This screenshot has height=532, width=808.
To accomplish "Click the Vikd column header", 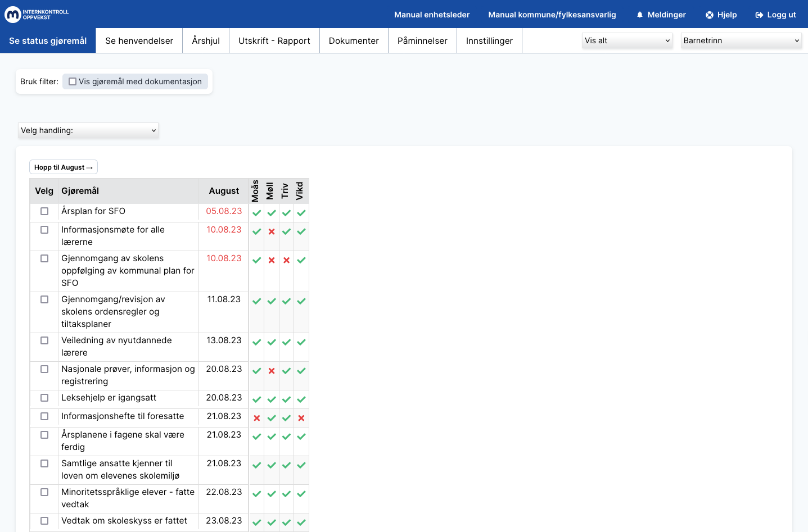I will 299,191.
